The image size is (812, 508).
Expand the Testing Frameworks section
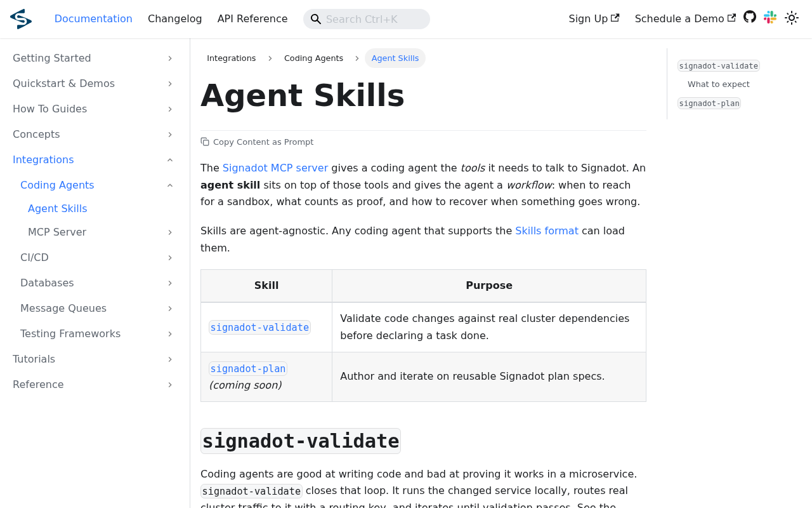[170, 334]
